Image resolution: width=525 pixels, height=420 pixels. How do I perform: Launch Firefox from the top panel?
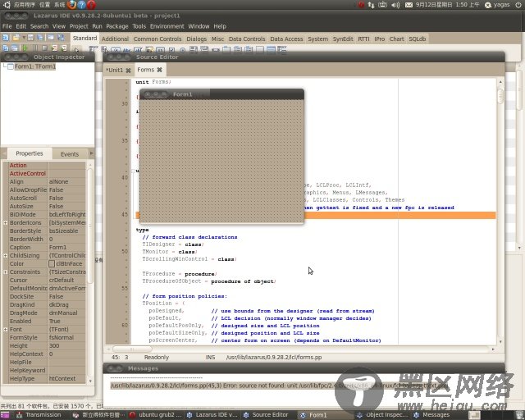pyautogui.click(x=71, y=5)
